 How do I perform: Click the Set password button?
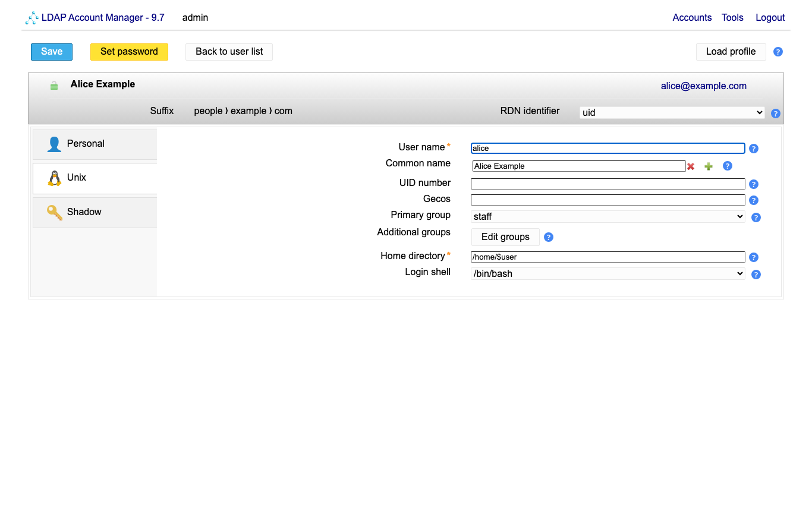tap(129, 52)
